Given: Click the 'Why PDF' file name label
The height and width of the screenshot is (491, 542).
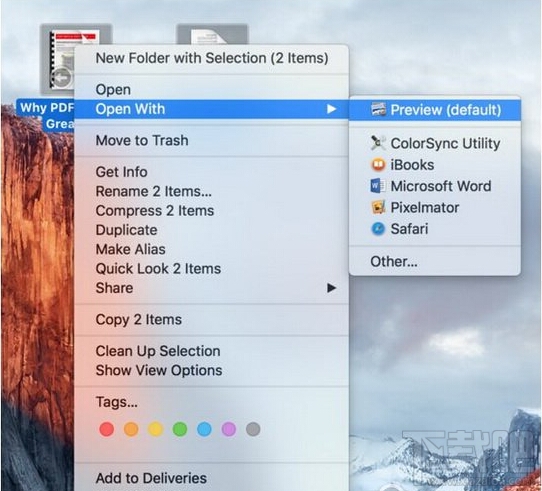Looking at the screenshot, I should [46, 115].
